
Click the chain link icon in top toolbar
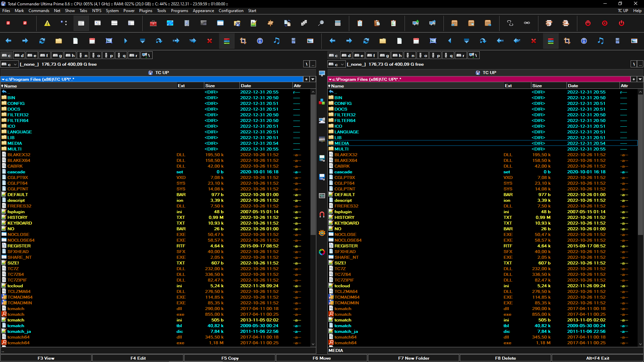click(x=527, y=23)
